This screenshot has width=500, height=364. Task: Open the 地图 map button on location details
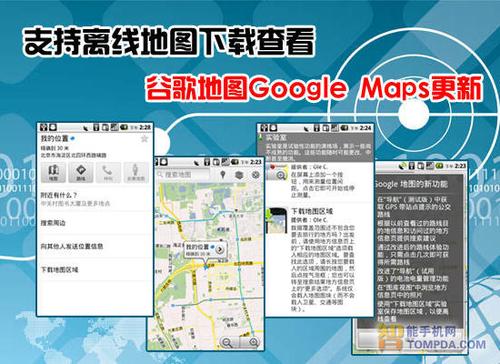54,172
